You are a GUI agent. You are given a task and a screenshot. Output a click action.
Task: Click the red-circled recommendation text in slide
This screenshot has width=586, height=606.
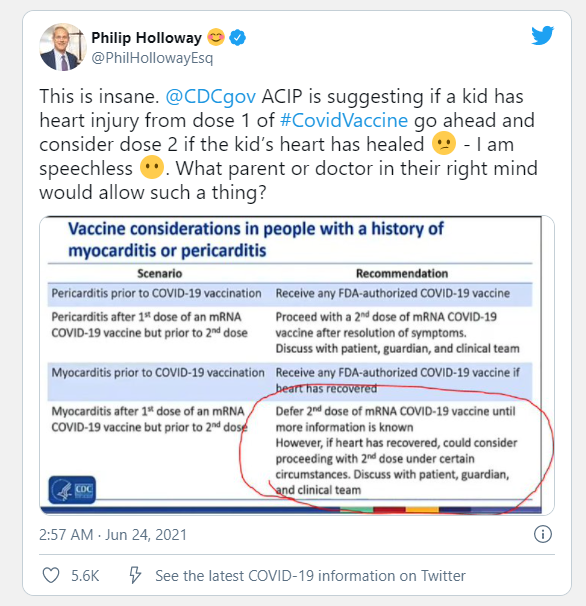396,450
